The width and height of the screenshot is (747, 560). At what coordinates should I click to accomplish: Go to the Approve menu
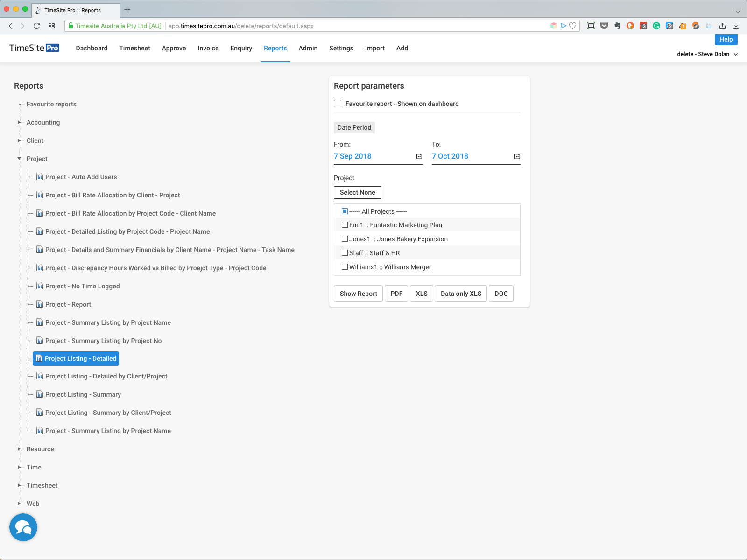tap(174, 48)
